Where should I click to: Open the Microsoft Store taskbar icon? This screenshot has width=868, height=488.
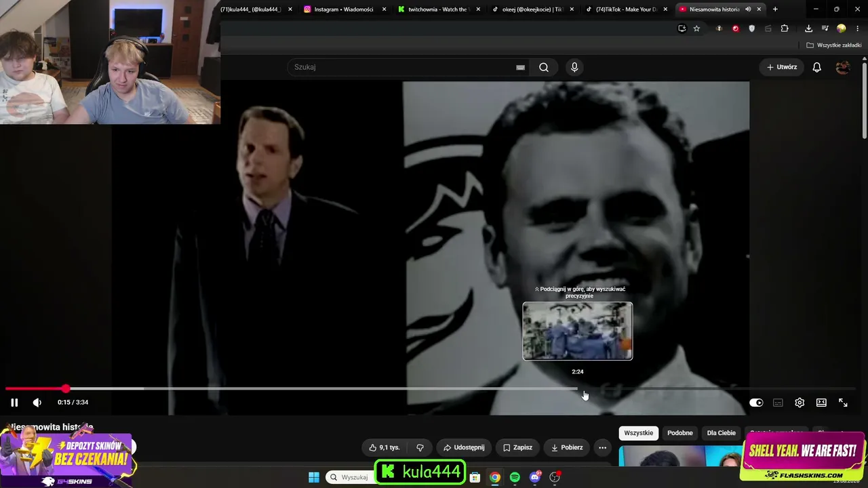[475, 477]
